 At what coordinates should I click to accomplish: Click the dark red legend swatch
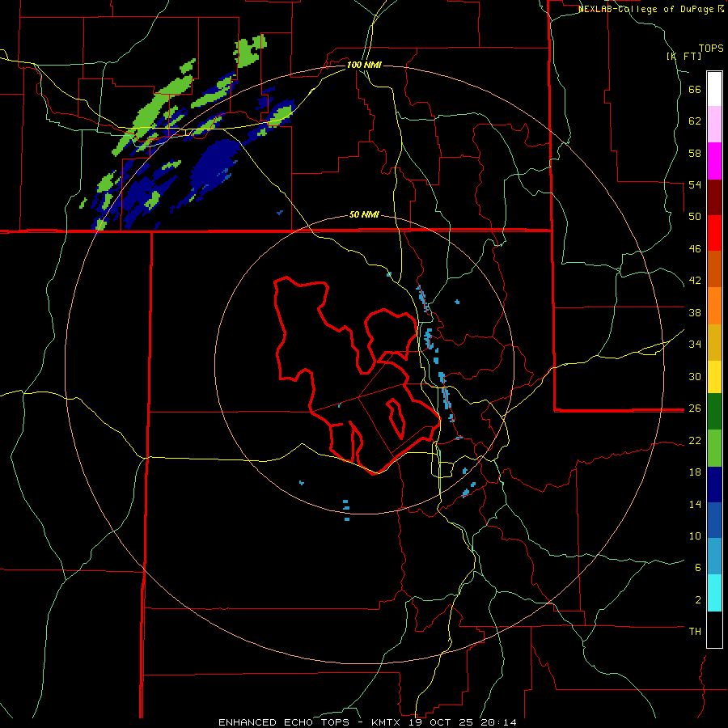pos(714,197)
